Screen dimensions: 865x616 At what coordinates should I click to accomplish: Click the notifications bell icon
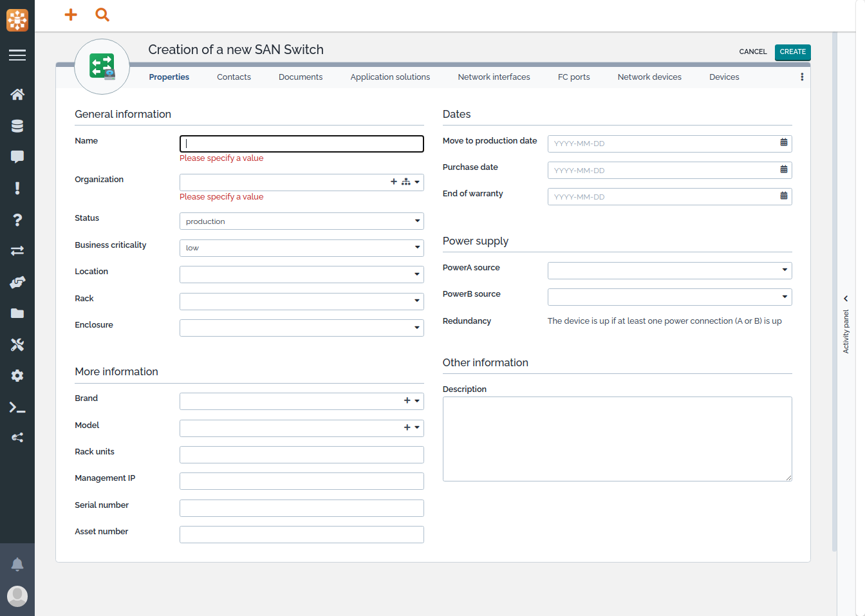click(17, 565)
